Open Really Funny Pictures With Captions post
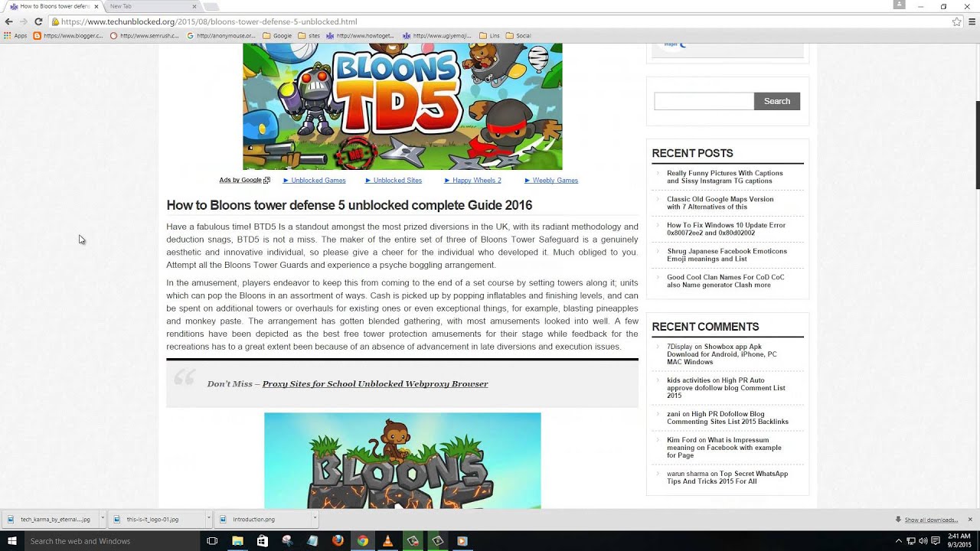 pos(724,177)
